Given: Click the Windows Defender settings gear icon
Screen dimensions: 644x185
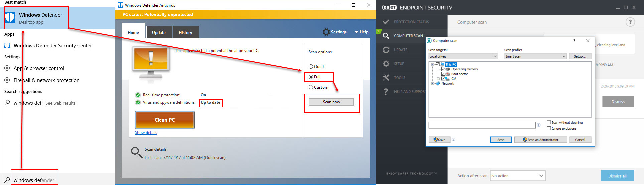Looking at the screenshot, I should point(326,32).
